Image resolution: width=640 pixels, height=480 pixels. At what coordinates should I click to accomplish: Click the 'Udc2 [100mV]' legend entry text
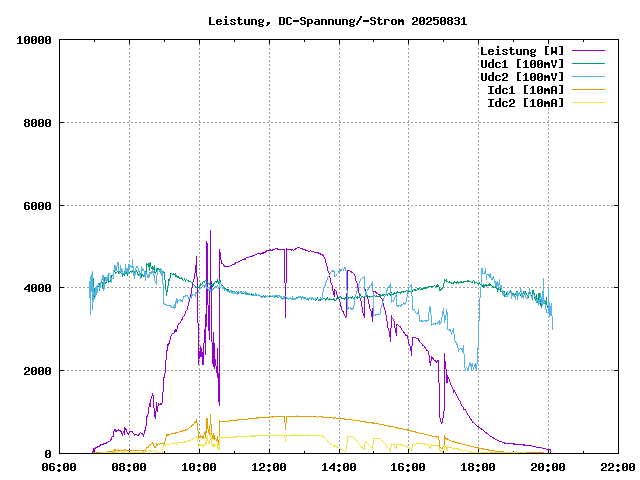pyautogui.click(x=521, y=77)
